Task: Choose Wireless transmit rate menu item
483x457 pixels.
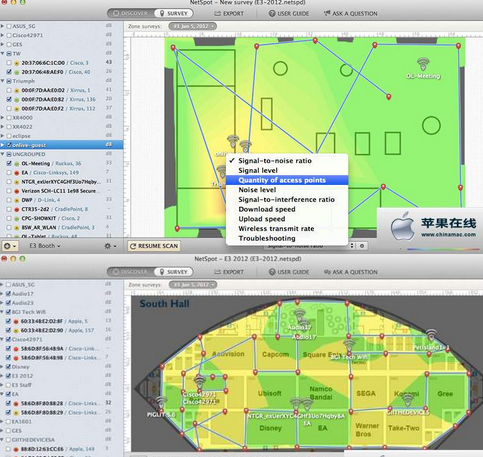Action: 287,229
